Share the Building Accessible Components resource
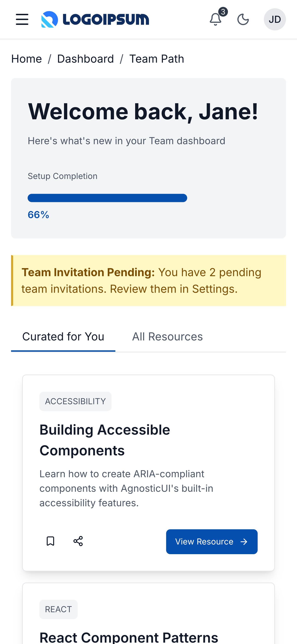Screen dimensions: 297x644 [x=78, y=541]
